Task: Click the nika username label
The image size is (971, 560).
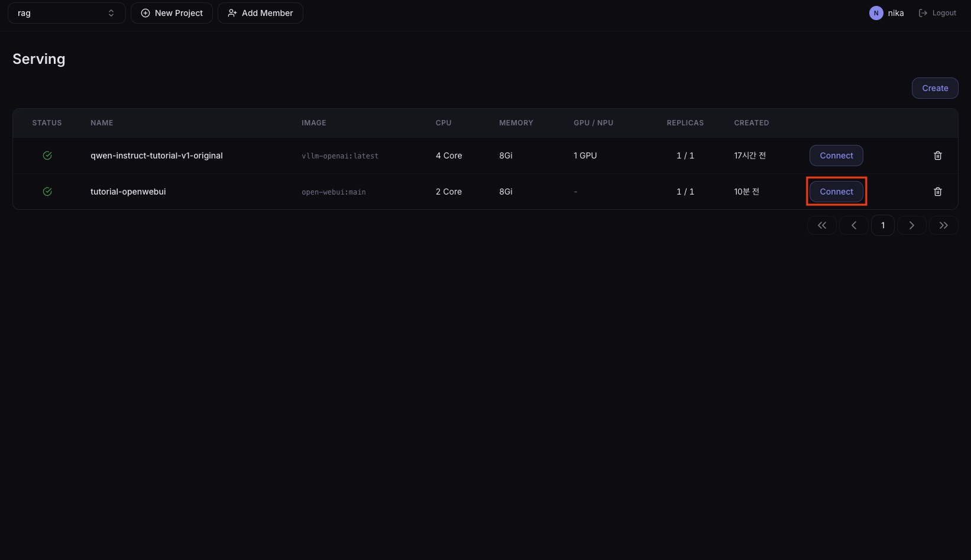Action: [x=895, y=13]
